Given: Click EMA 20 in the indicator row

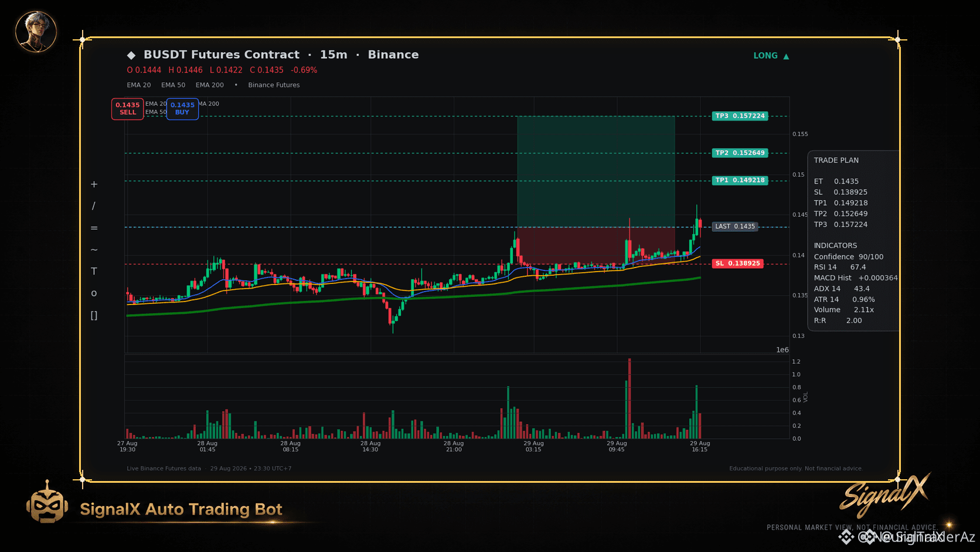Looking at the screenshot, I should (139, 85).
